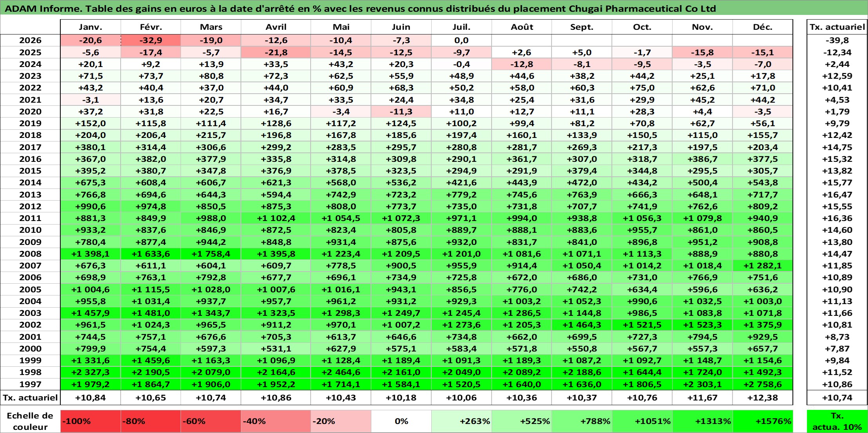Viewport: 868px width, 433px height.
Task: Click the 'Echelle de couleur' label
Action: coord(30,421)
